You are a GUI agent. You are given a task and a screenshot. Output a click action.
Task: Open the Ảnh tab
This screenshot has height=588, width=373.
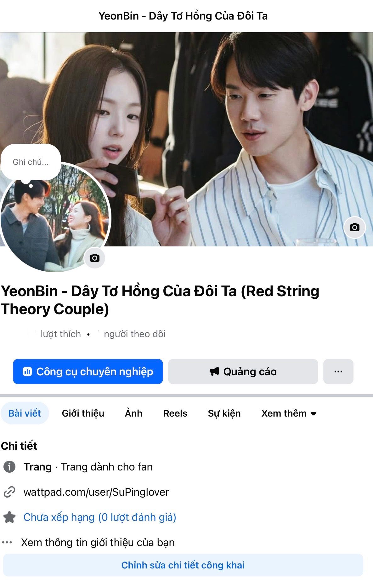tap(134, 413)
